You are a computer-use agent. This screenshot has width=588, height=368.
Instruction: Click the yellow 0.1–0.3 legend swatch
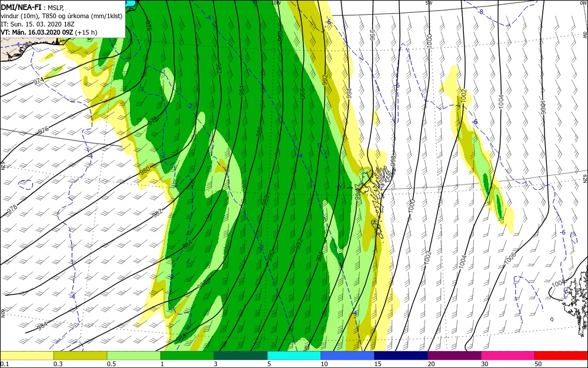[27, 356]
